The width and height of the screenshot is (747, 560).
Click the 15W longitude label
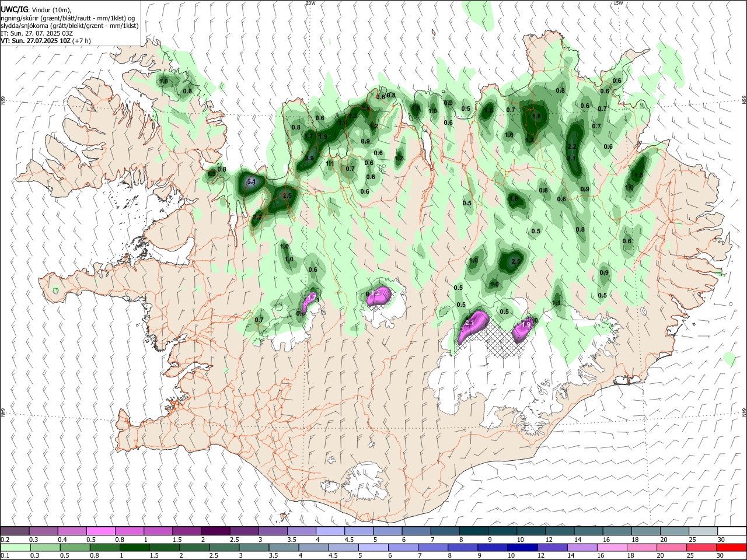(x=618, y=3)
